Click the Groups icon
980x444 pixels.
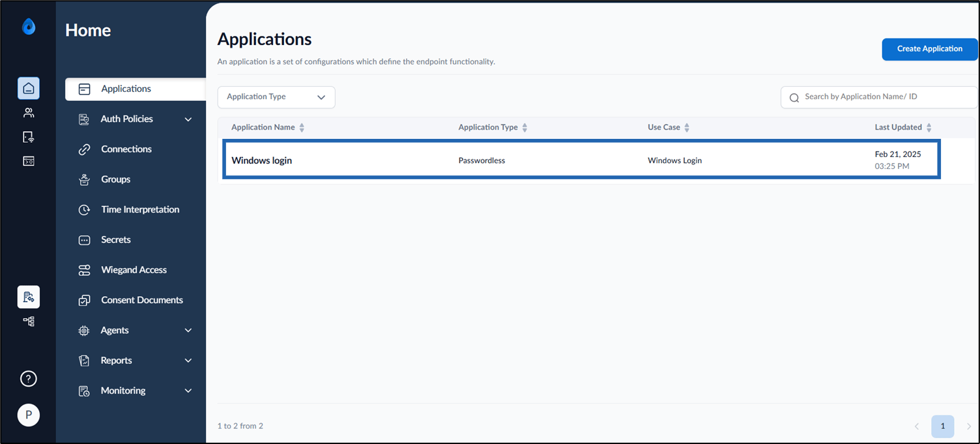[84, 179]
